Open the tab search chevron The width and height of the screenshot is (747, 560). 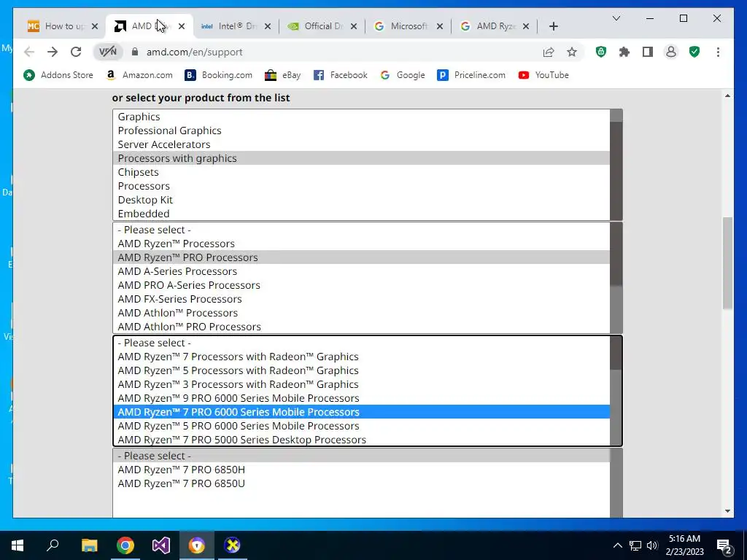pos(616,18)
